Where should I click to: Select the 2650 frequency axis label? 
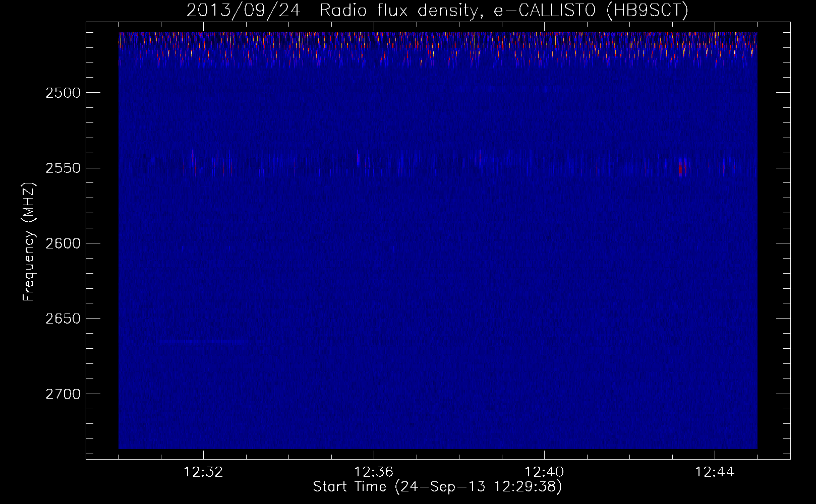(63, 319)
